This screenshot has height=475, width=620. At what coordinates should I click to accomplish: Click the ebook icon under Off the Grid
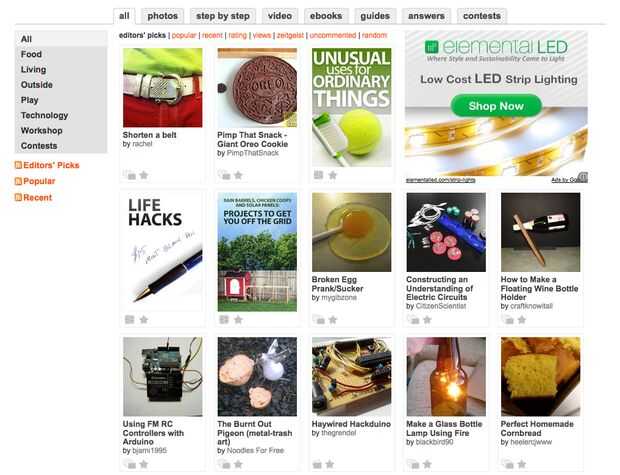point(223,320)
